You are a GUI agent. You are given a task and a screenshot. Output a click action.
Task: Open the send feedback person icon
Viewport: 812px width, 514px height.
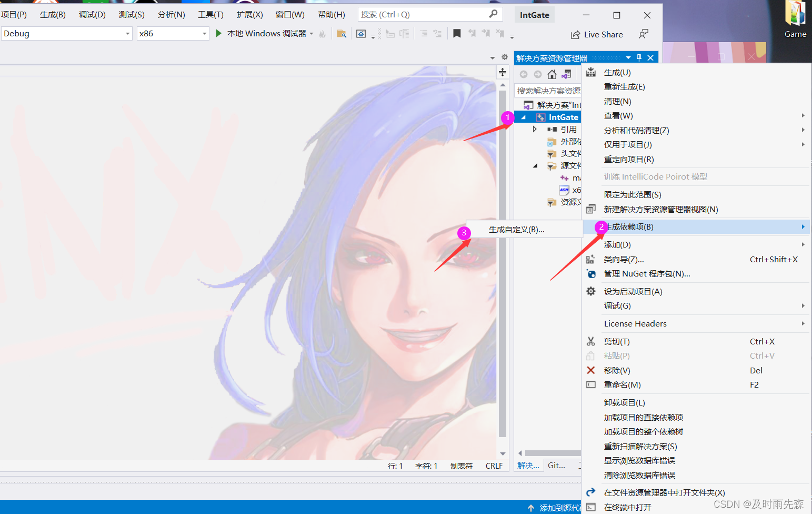point(644,34)
